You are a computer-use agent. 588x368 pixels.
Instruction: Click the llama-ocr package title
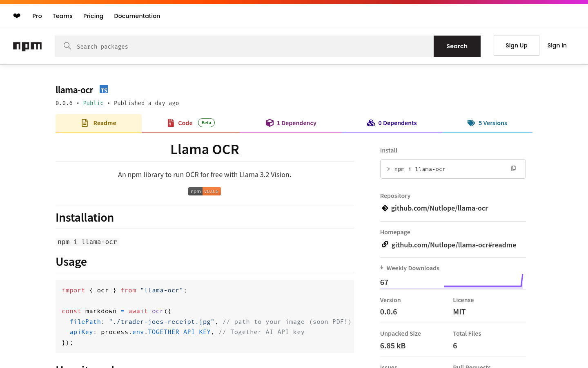74,90
